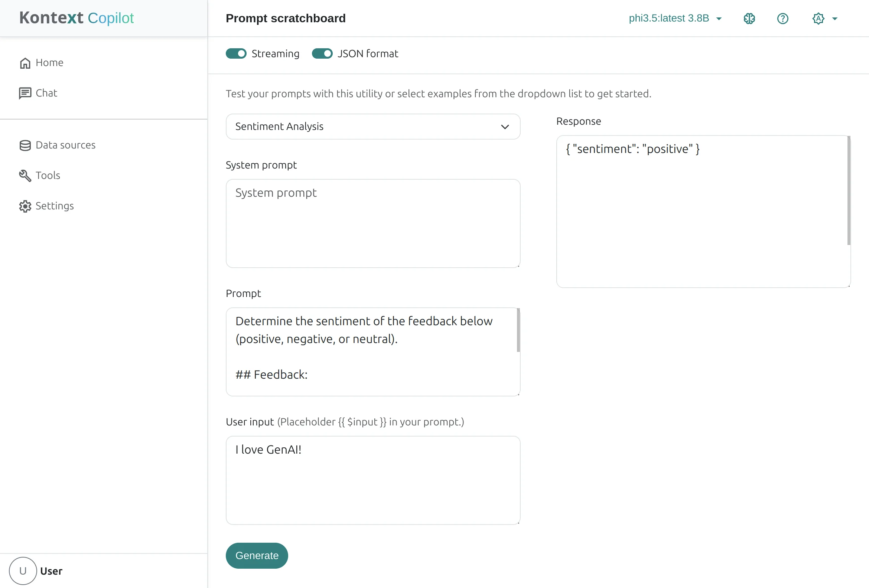Viewport: 869px width, 588px height.
Task: Click the Prompt scratchboard heading
Action: [285, 18]
